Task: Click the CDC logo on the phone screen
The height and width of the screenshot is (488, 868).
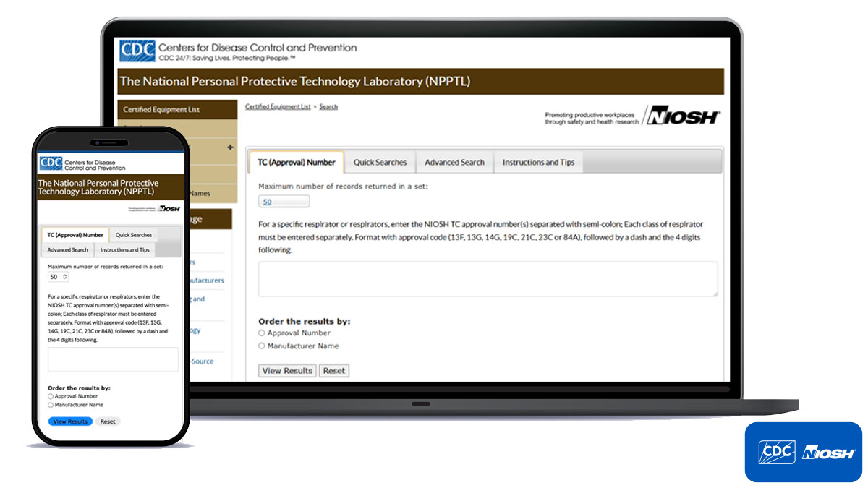Action: (x=51, y=163)
